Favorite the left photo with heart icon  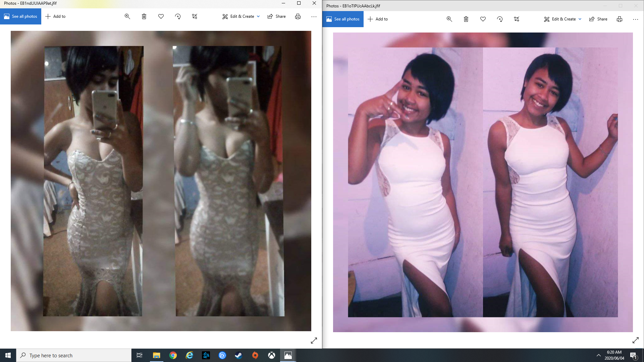(x=161, y=16)
